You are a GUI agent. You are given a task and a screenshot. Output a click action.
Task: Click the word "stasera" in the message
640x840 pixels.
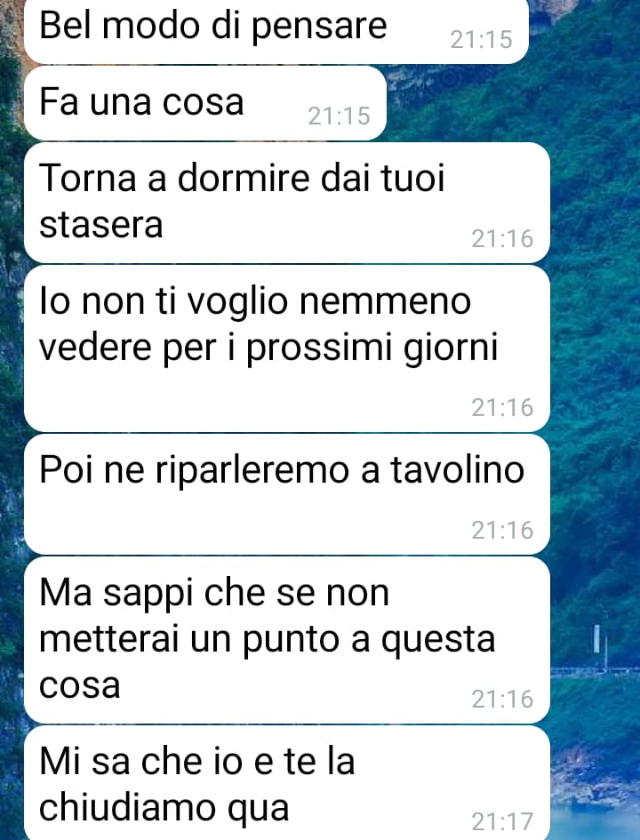click(x=101, y=225)
